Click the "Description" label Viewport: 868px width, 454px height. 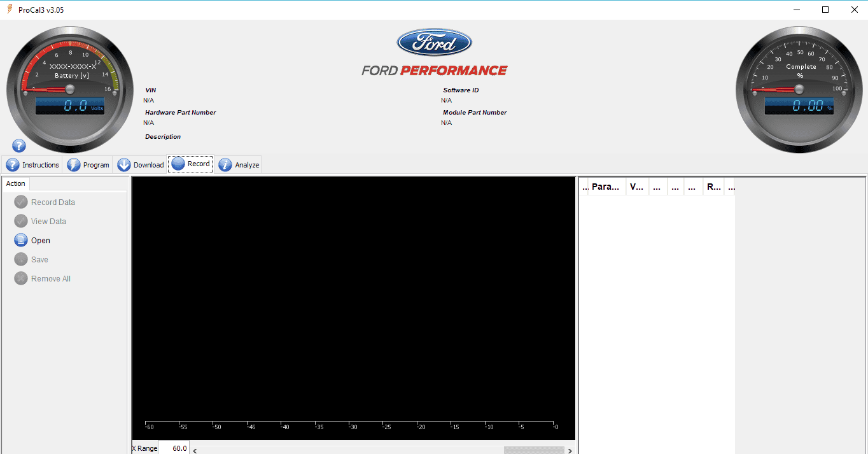(163, 137)
